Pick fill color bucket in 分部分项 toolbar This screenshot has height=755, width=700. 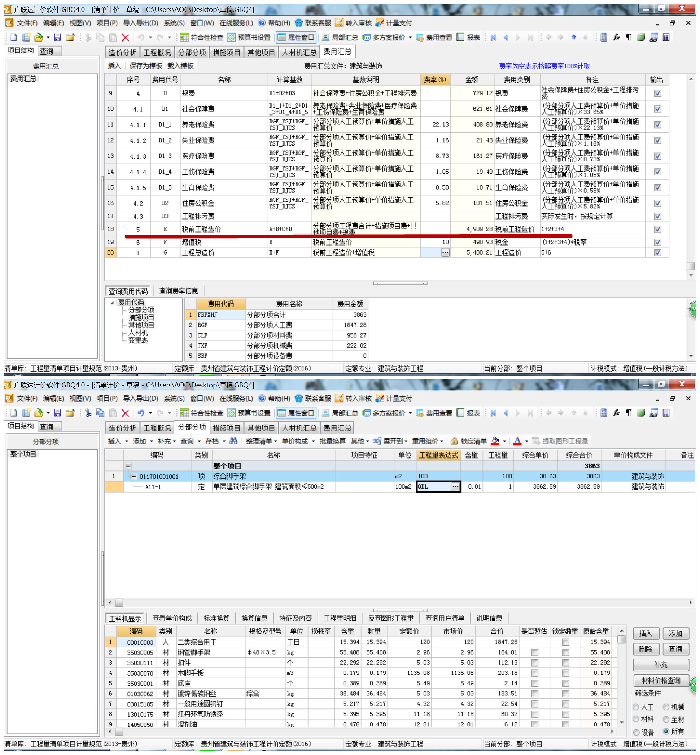click(x=495, y=441)
